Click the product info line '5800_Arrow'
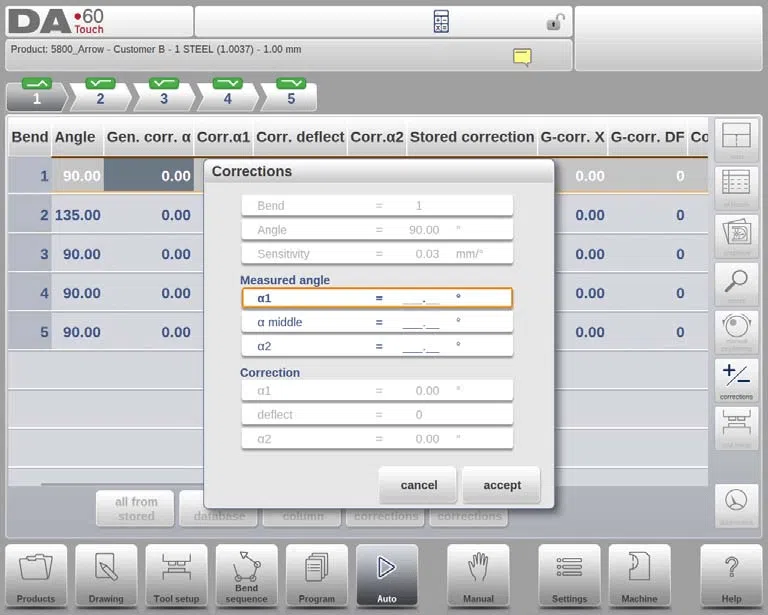The width and height of the screenshot is (768, 615). 156,49
